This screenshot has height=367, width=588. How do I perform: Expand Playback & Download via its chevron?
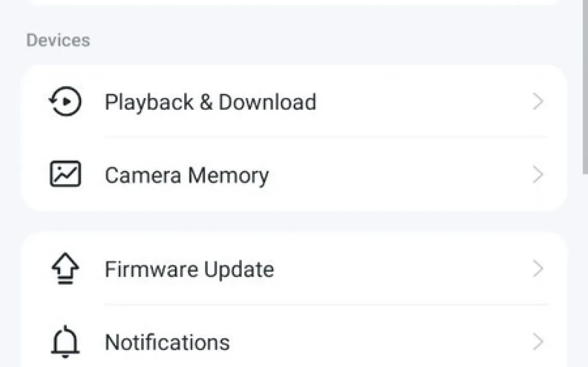coord(538,102)
